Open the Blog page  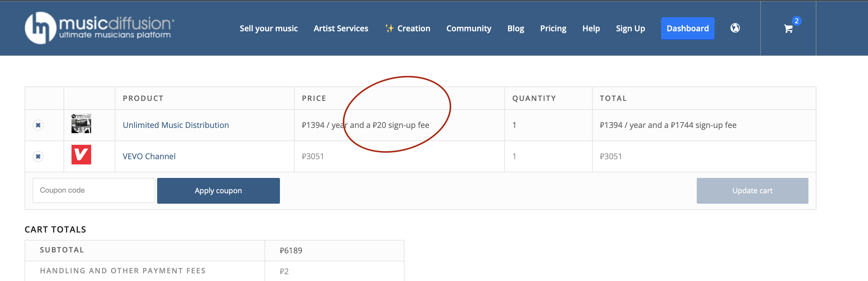tap(516, 28)
